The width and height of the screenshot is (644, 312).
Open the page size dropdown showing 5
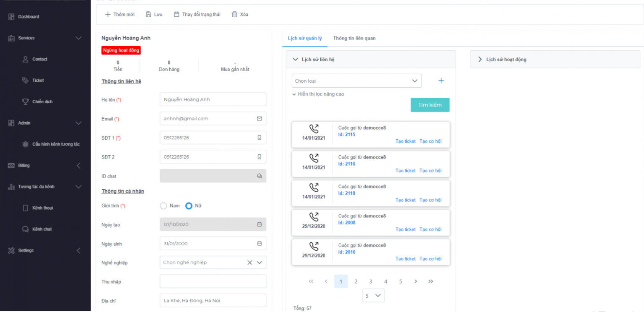click(373, 296)
